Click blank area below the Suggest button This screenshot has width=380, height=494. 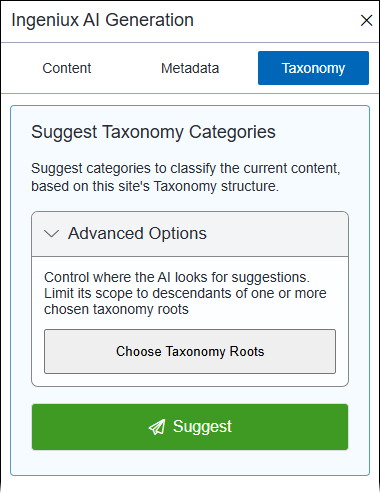coord(190,463)
